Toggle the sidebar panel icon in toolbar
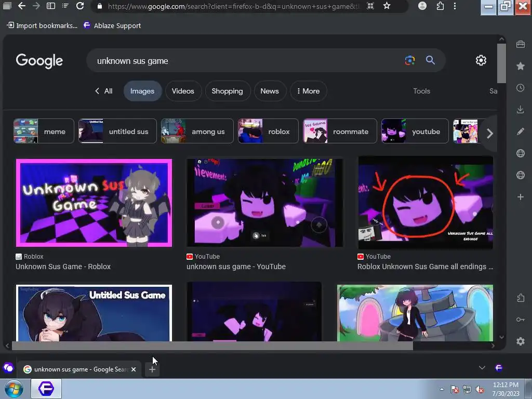Image resolution: width=532 pixels, height=399 pixels. point(51,6)
